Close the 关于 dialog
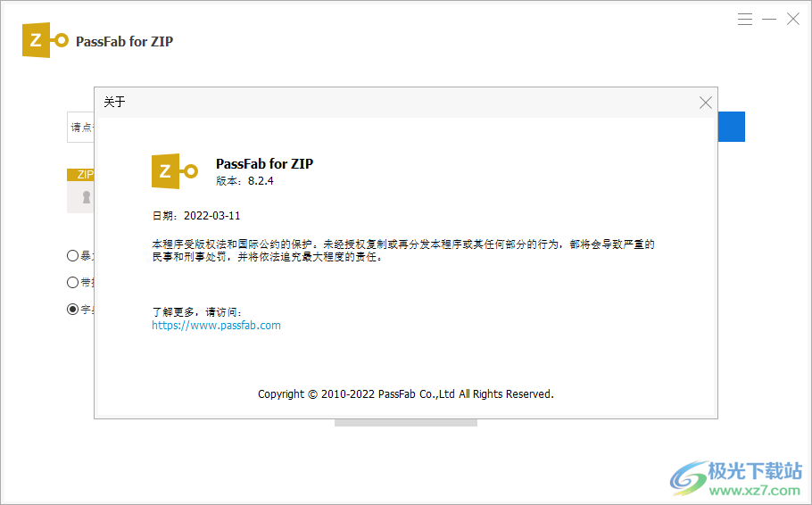Viewport: 812px width, 505px height. [705, 103]
